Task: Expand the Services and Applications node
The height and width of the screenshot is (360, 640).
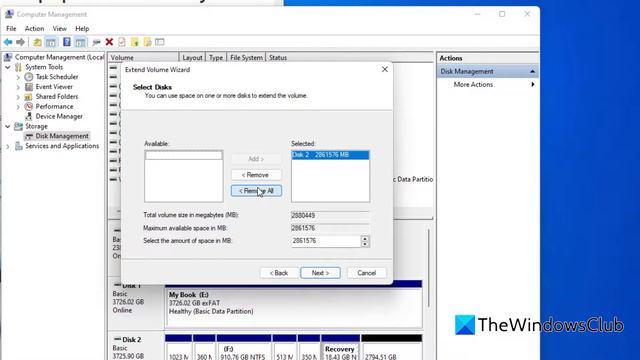Action: (x=8, y=146)
